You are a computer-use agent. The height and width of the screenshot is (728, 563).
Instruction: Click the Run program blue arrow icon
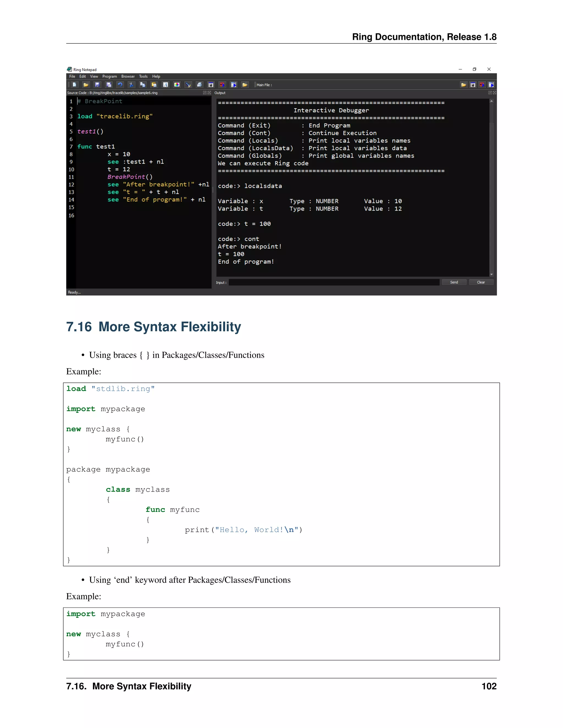click(x=233, y=85)
